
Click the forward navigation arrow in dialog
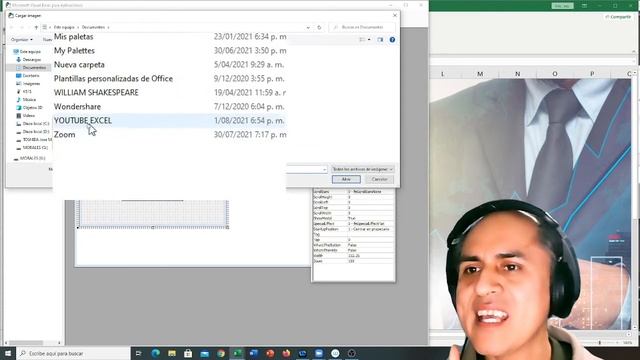(22, 27)
